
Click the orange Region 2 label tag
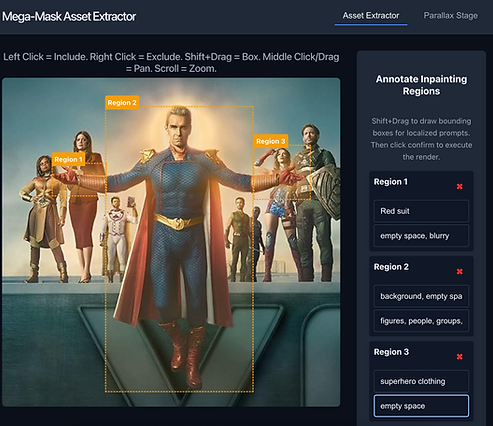122,103
